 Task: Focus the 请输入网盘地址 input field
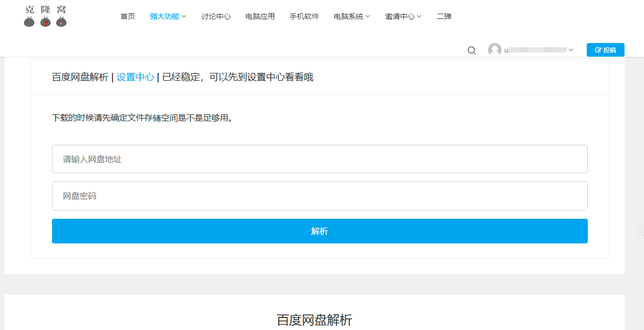tap(319, 159)
